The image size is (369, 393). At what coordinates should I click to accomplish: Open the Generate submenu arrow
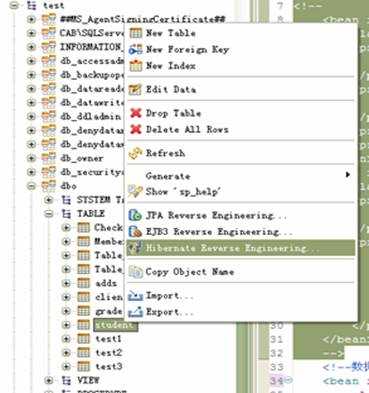[x=348, y=174]
